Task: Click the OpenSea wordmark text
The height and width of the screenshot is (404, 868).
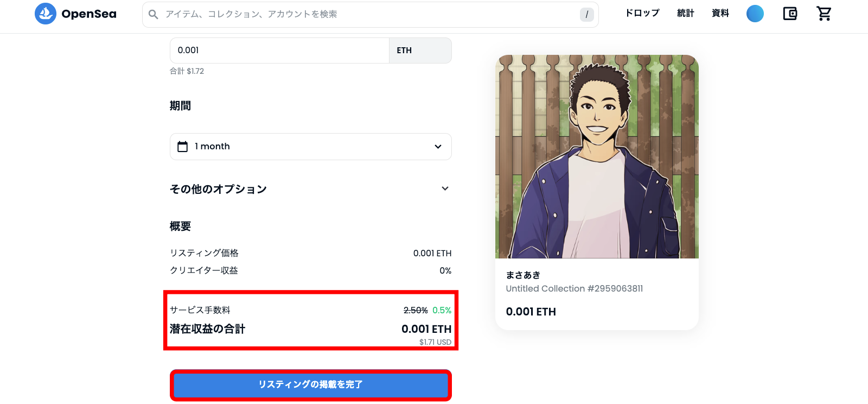Action: click(x=89, y=14)
